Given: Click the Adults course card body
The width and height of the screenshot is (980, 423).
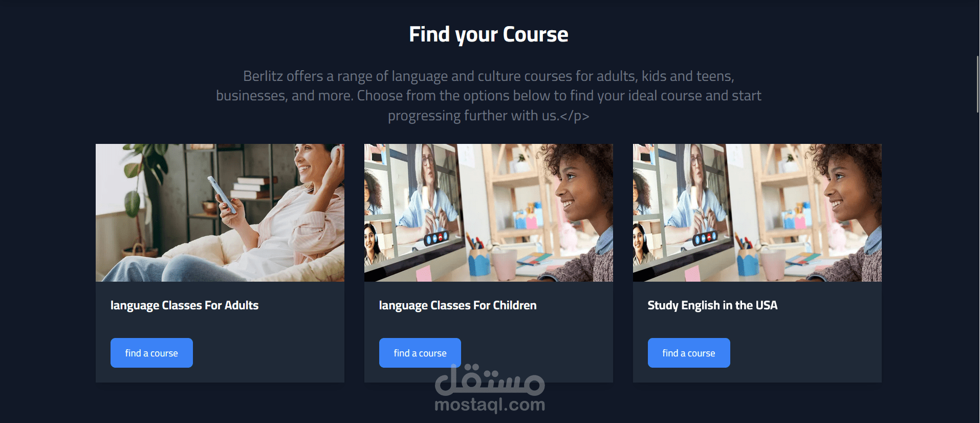Looking at the screenshot, I should coord(220,332).
